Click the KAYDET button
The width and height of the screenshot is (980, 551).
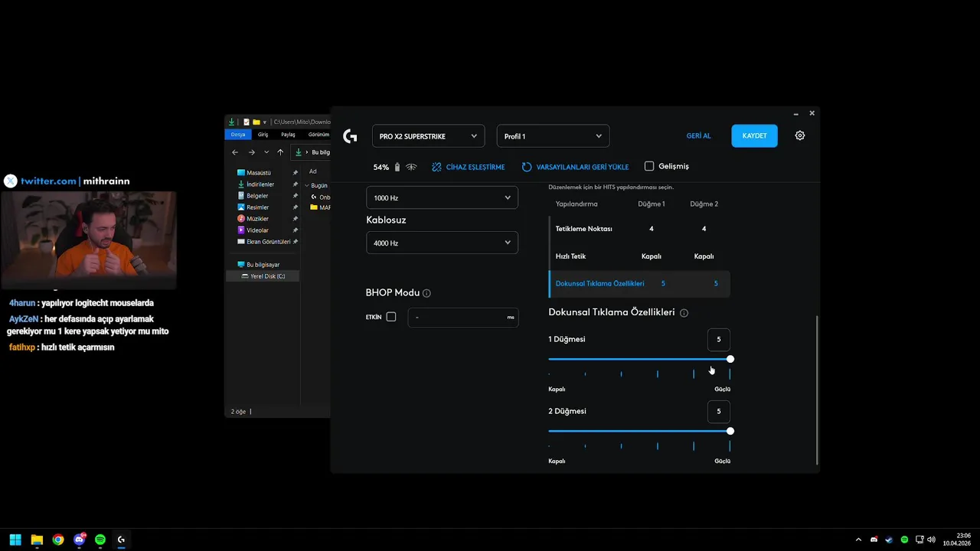[x=754, y=135]
